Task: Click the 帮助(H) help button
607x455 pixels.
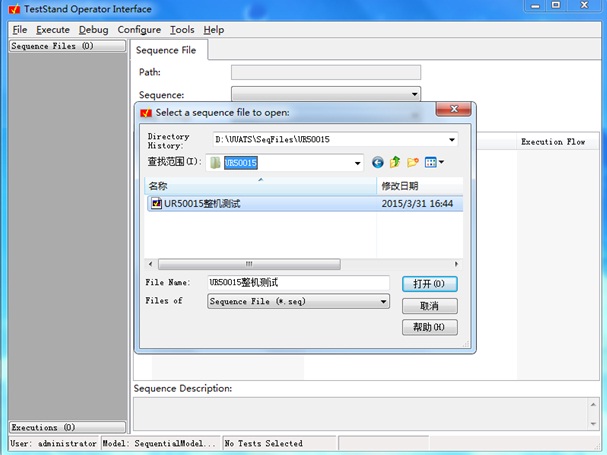Action: (x=429, y=328)
